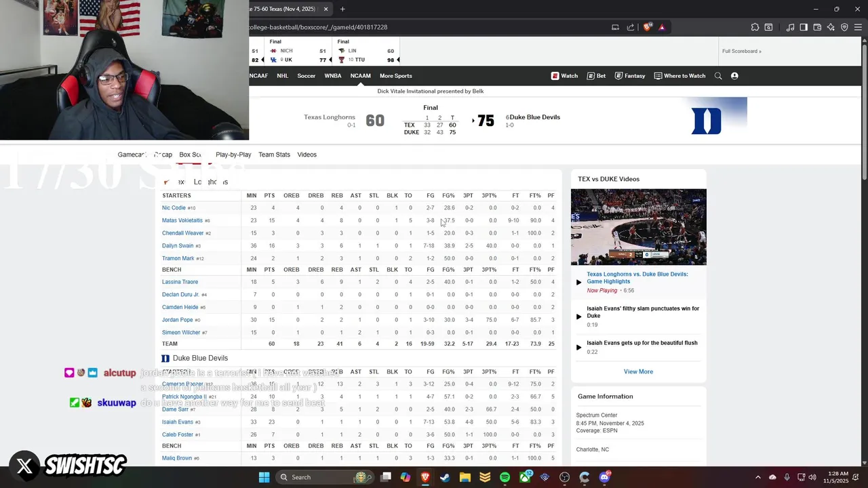Click the browser address bar URL
868x488 pixels.
tap(319, 27)
